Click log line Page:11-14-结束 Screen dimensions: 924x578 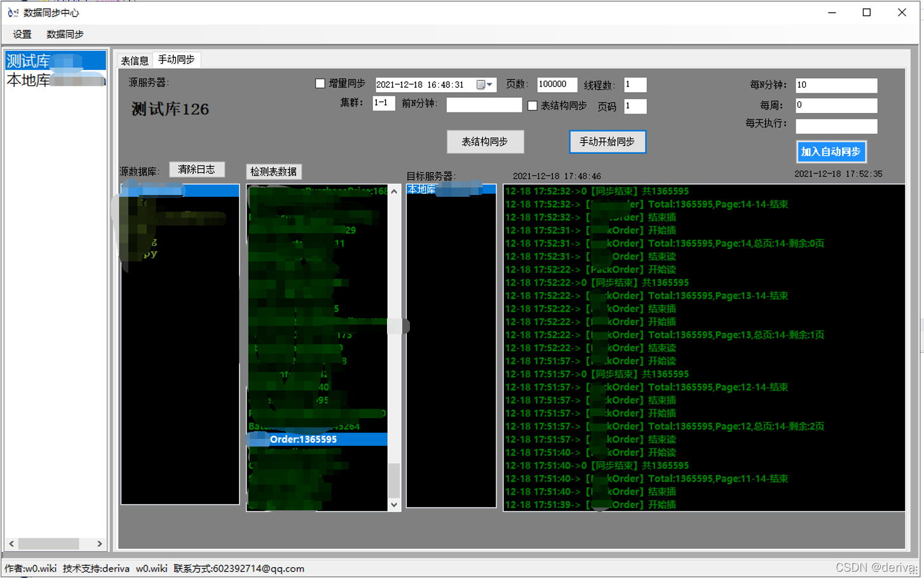[646, 478]
